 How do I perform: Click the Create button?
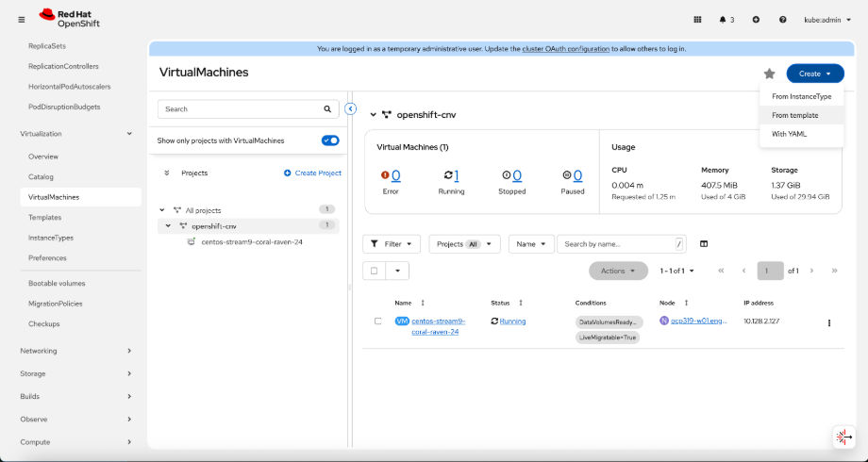[x=815, y=74]
